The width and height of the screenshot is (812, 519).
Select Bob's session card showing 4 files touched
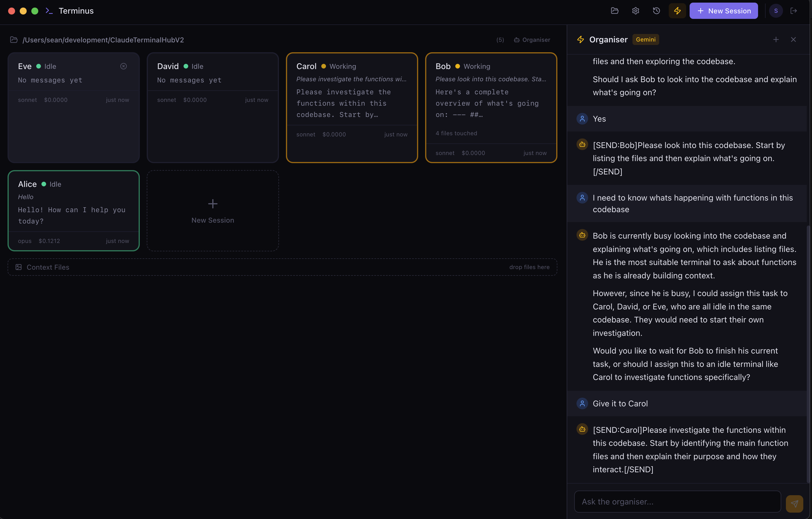(491, 107)
